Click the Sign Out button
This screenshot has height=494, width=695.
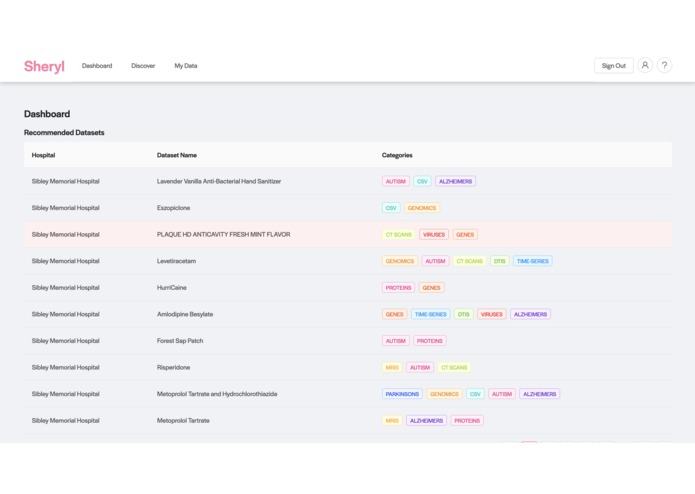[x=613, y=66]
